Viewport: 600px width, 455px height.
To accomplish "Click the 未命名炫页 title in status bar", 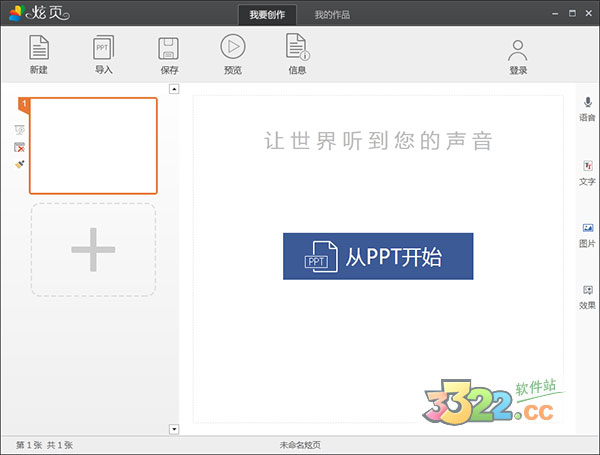I will click(x=300, y=445).
